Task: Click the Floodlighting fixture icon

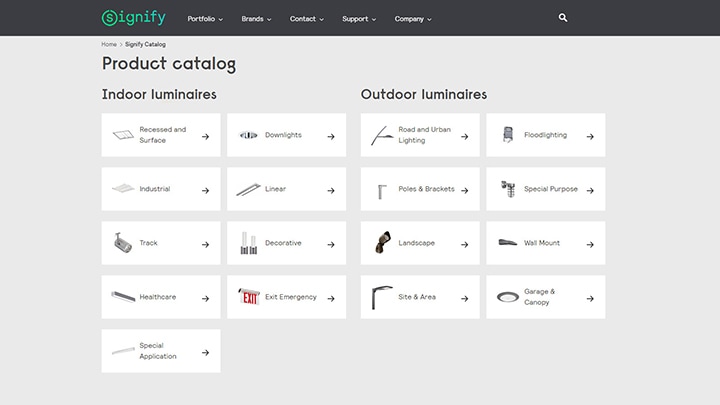Action: 508,135
